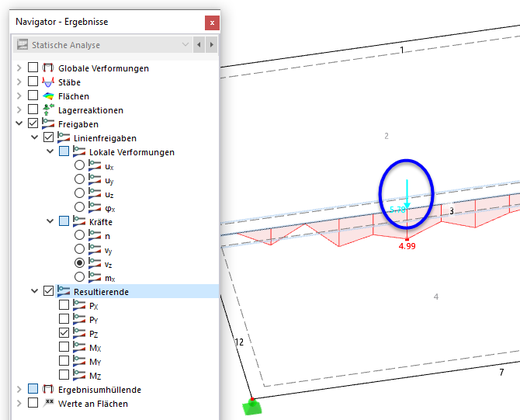Click the icon beside My
Screen dimensions: 520x420
click(79, 361)
